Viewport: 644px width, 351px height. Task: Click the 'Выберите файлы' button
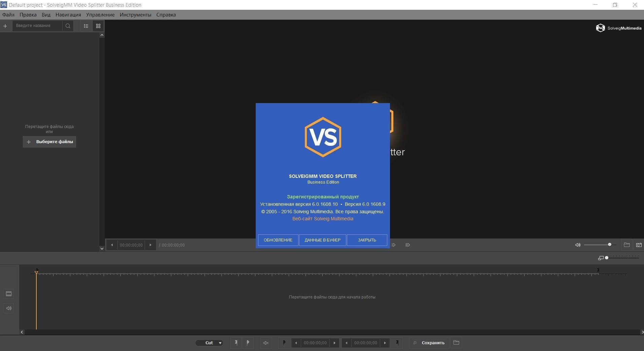point(49,142)
